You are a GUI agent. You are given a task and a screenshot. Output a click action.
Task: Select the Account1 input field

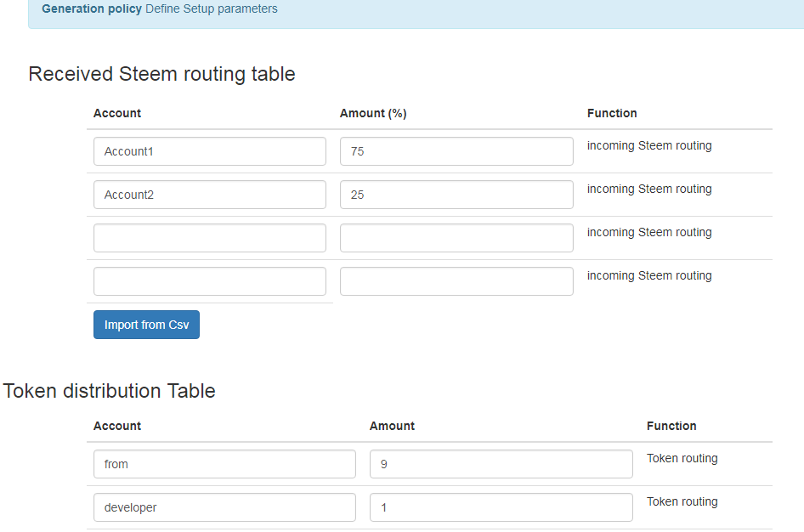click(x=210, y=151)
